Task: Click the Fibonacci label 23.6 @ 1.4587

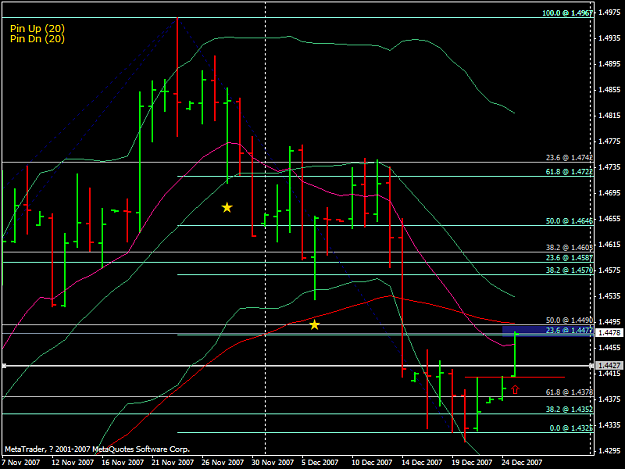Action: click(569, 258)
